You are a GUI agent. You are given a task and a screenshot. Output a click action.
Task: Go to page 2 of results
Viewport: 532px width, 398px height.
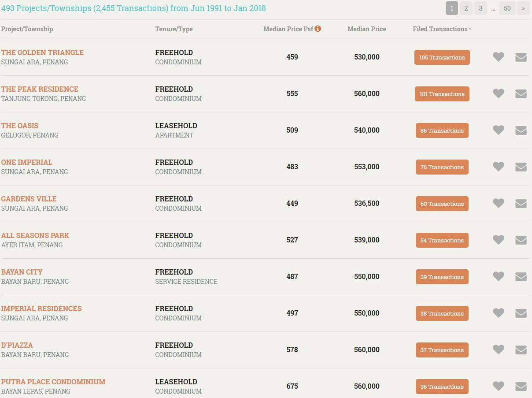tap(466, 8)
